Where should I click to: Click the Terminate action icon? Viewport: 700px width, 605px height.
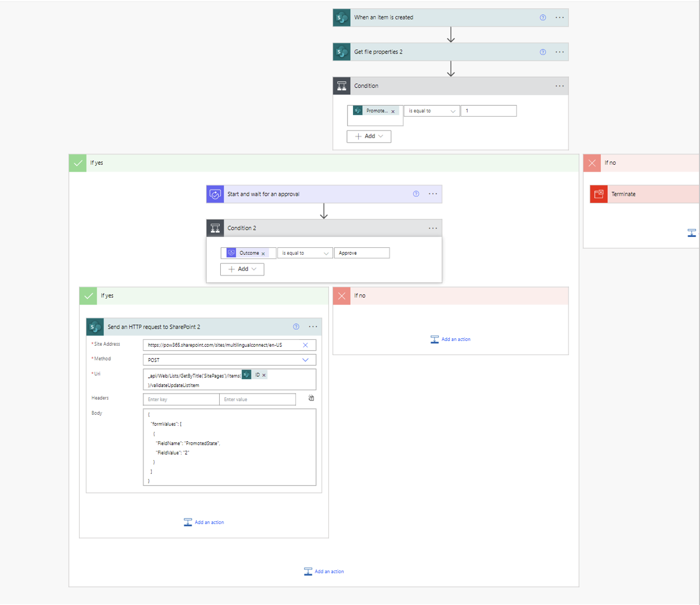[x=599, y=194]
